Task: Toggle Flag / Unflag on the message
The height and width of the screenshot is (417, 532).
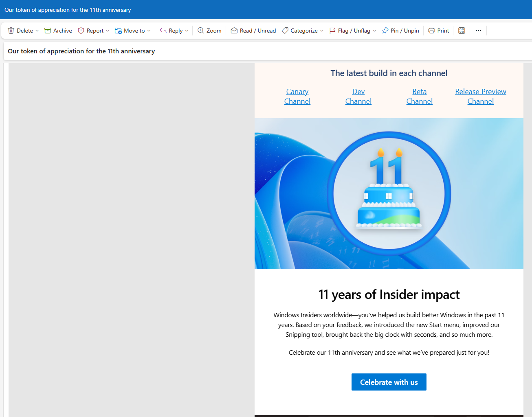Action: 350,31
